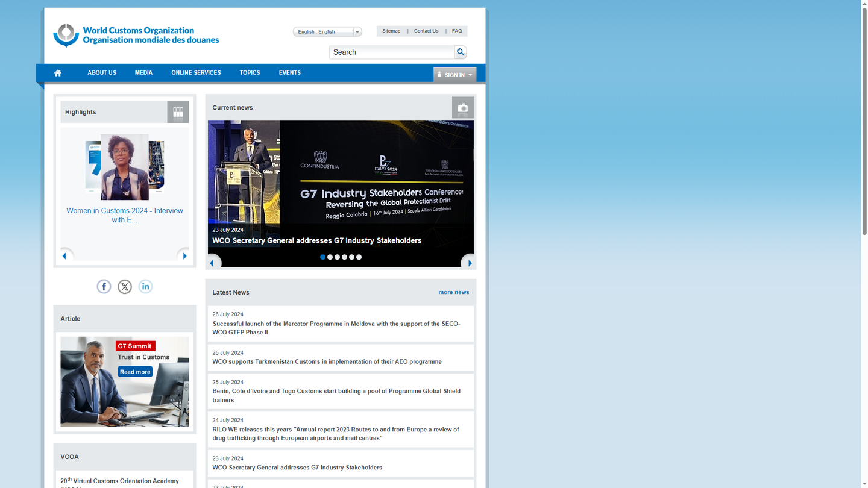The width and height of the screenshot is (868, 488).
Task: Open the WCO LinkedIn icon
Action: (x=145, y=287)
